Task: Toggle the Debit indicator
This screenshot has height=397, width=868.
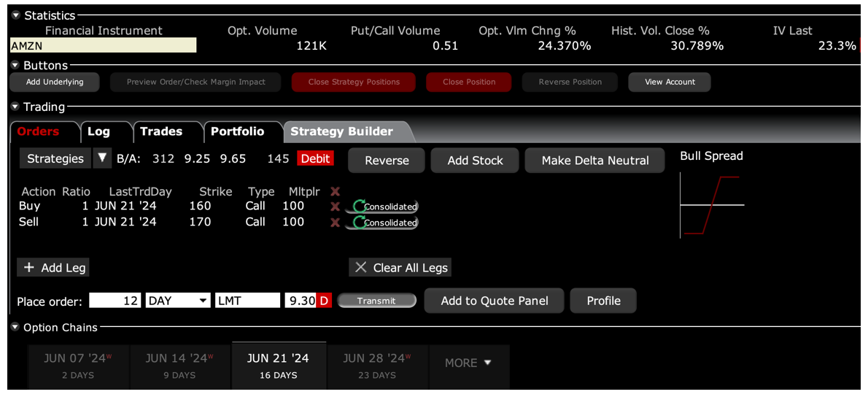Action: click(x=316, y=158)
